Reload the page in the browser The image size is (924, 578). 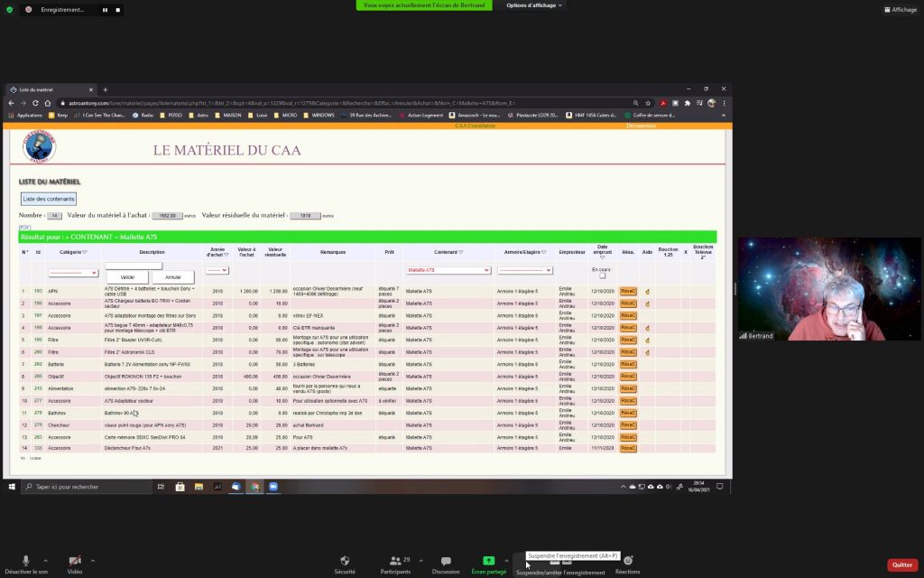click(35, 103)
